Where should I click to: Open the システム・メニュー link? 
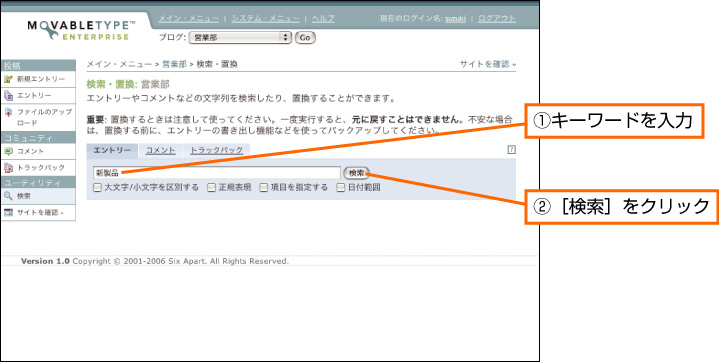coord(265,19)
